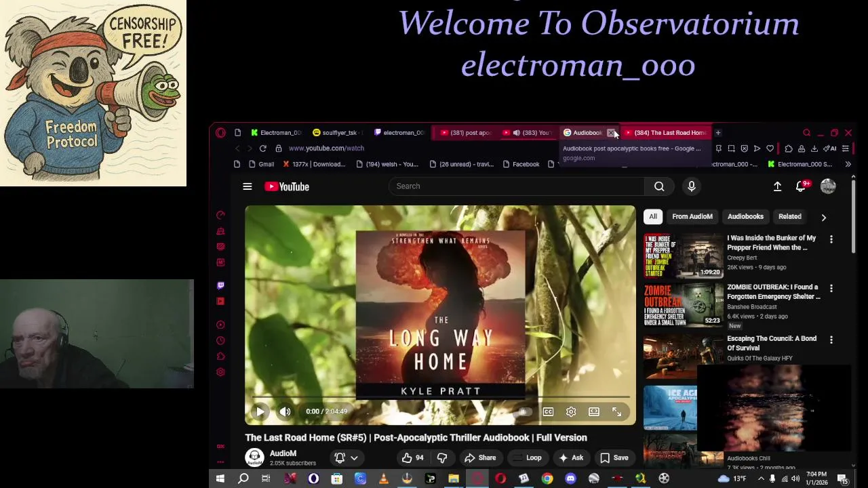The height and width of the screenshot is (488, 868).
Task: Select the From AudioM filter chip
Action: [x=692, y=216]
